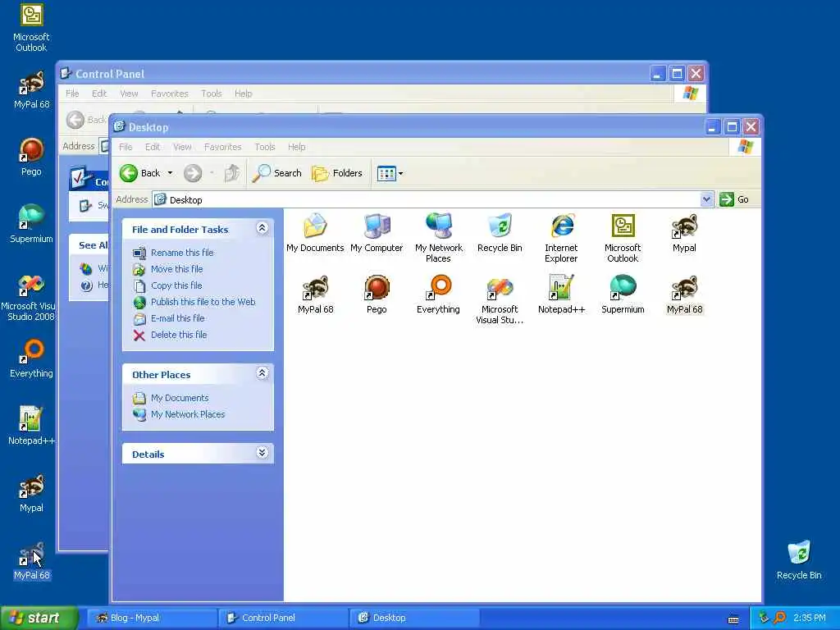
Task: Select Microsoft Visual Studio 2008 icon on wallpaper
Action: point(30,297)
